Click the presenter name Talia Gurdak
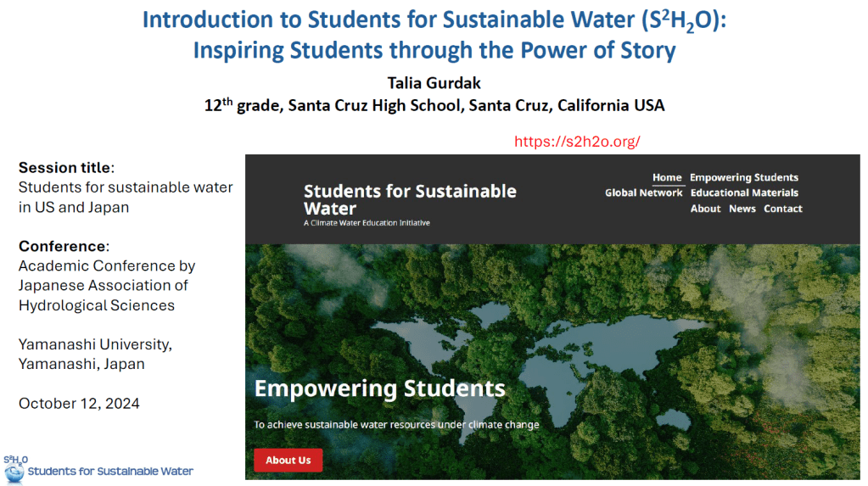The height and width of the screenshot is (486, 868). pyautogui.click(x=434, y=82)
